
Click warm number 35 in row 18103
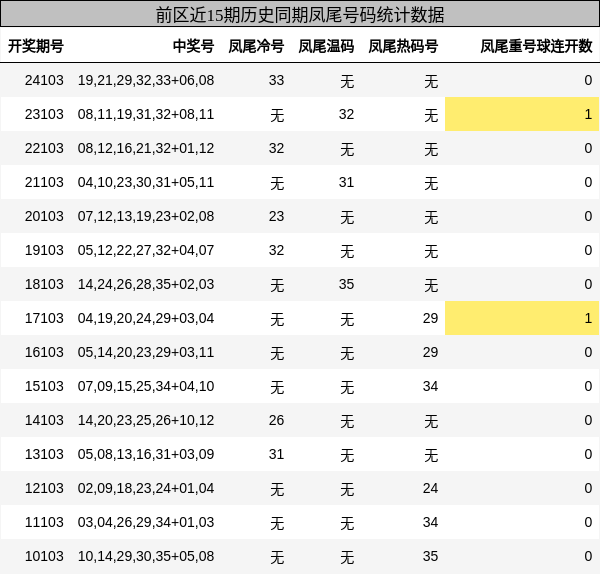point(346,284)
